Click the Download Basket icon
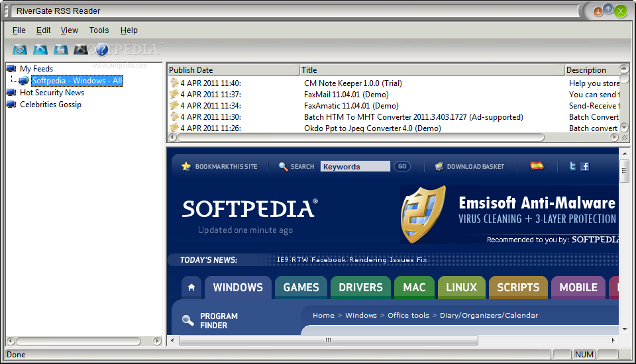The width and height of the screenshot is (636, 364). [x=439, y=166]
